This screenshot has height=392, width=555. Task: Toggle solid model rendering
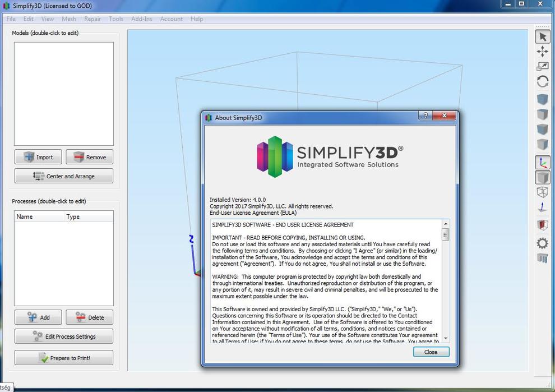[x=542, y=178]
